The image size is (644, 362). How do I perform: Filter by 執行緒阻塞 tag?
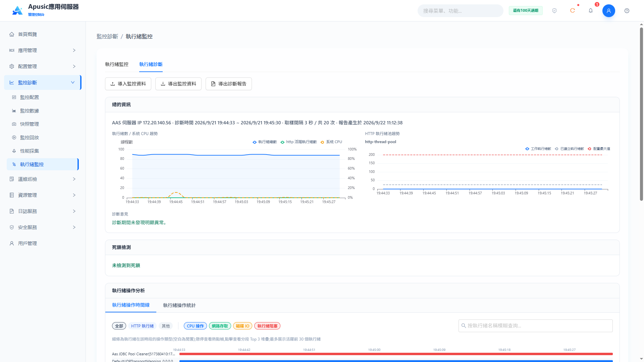[x=267, y=326]
